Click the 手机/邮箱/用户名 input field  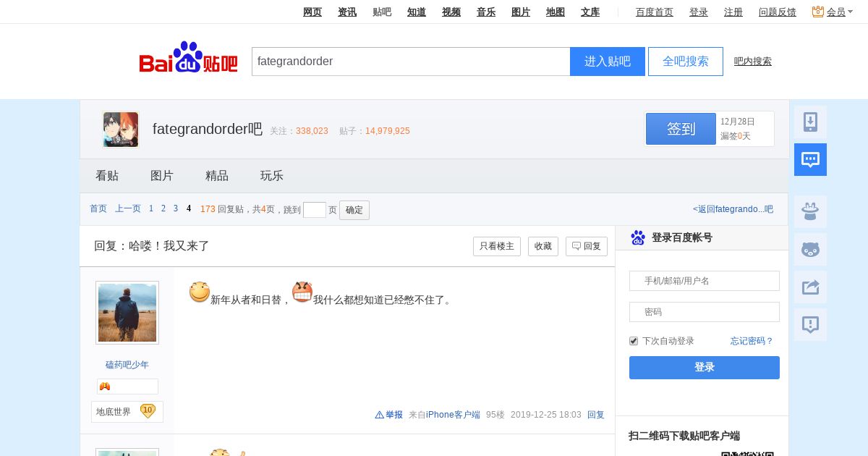tap(705, 281)
